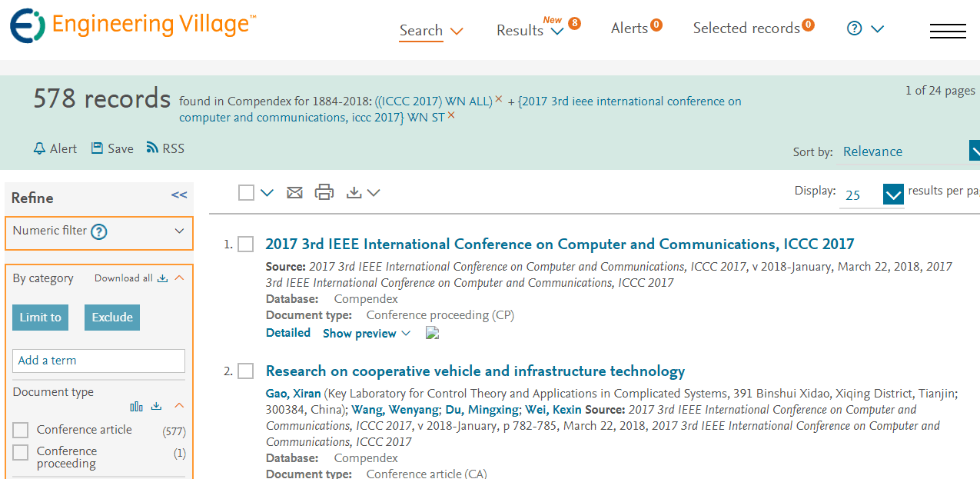Open the help question mark menu
Viewport: 980px width, 479px height.
click(x=865, y=28)
